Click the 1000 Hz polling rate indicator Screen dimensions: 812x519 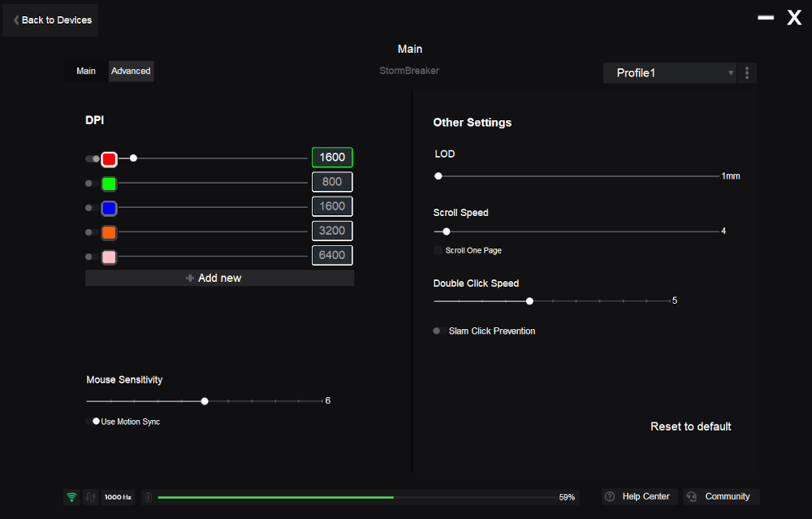pyautogui.click(x=118, y=497)
